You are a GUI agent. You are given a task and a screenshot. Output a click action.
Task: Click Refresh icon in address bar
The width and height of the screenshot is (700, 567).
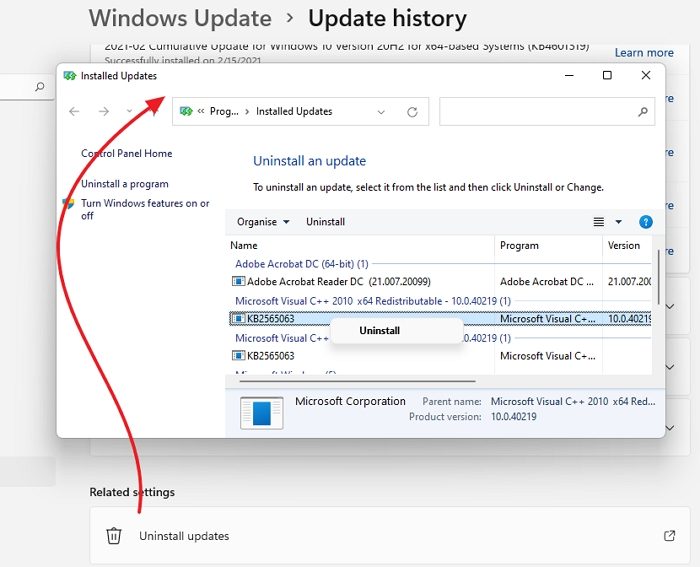412,112
